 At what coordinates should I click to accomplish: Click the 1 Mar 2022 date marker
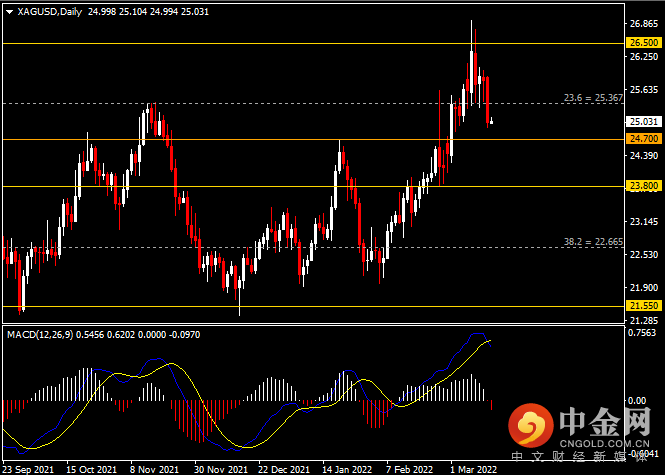(x=474, y=469)
